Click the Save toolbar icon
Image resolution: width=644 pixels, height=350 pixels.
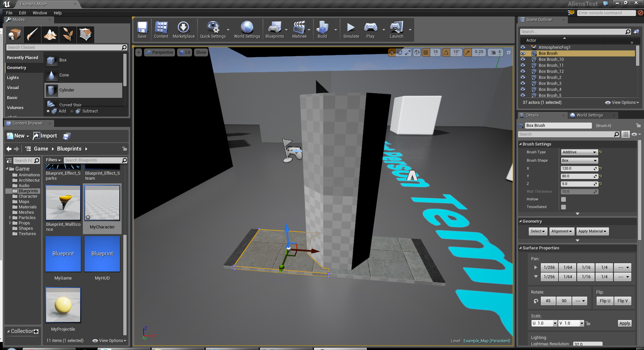142,30
